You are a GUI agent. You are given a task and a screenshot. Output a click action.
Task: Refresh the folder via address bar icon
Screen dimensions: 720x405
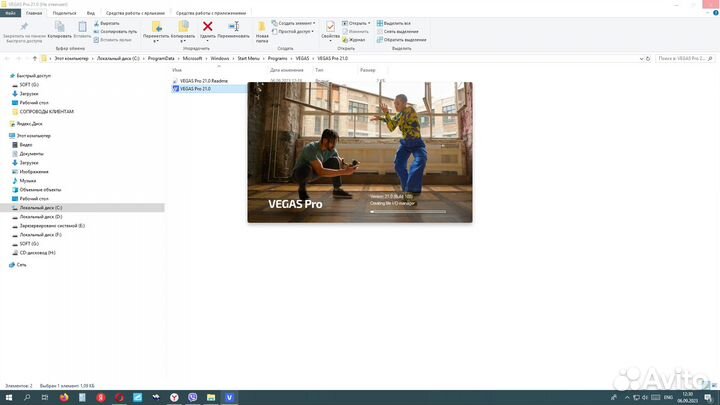pos(648,59)
